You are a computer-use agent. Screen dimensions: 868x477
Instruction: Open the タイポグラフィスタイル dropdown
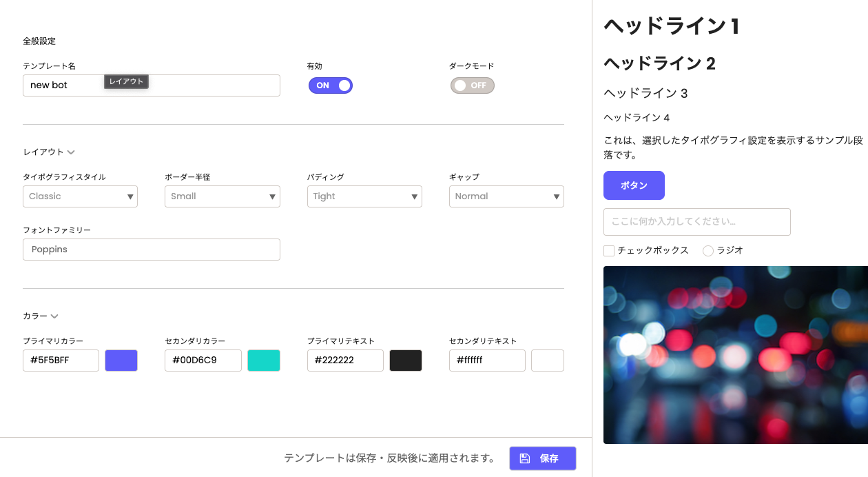[80, 196]
